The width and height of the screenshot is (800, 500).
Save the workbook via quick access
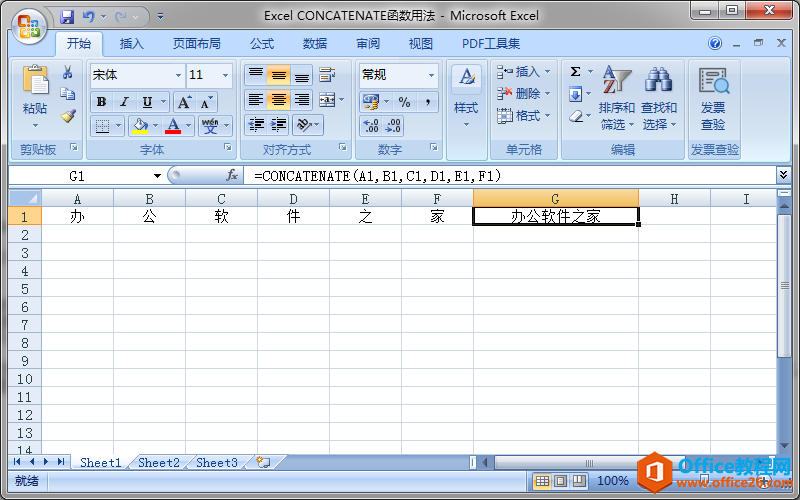click(x=67, y=17)
